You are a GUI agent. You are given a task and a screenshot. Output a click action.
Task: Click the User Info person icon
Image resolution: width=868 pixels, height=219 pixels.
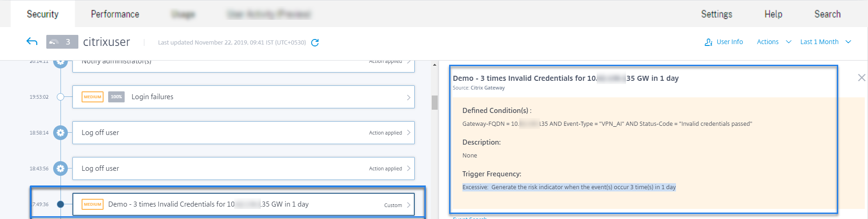[x=708, y=42]
